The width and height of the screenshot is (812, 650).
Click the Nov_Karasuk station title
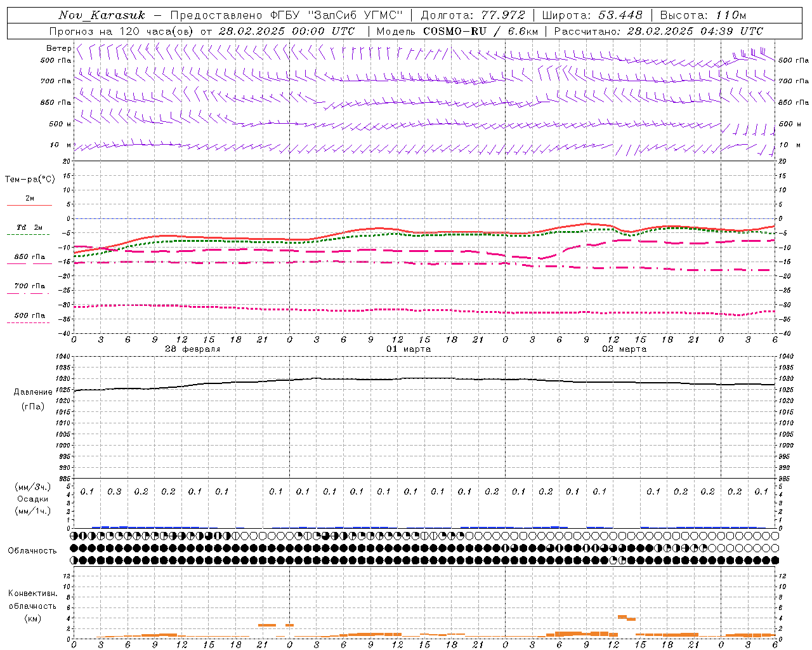(101, 15)
